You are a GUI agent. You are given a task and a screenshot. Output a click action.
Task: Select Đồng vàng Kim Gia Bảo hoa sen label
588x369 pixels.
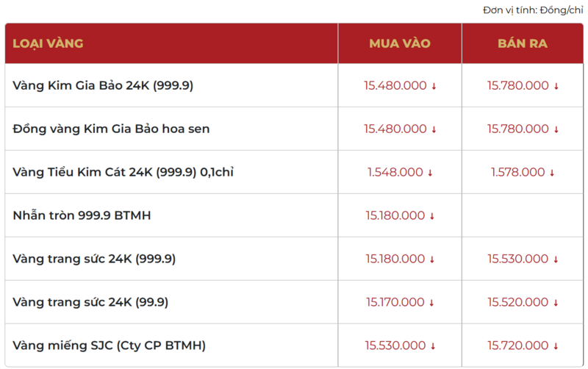(111, 129)
